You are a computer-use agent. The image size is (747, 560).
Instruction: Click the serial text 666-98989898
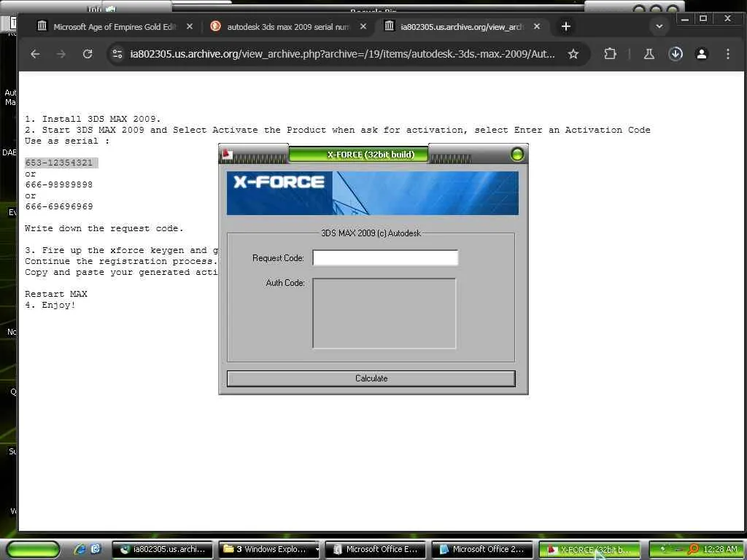pyautogui.click(x=59, y=184)
